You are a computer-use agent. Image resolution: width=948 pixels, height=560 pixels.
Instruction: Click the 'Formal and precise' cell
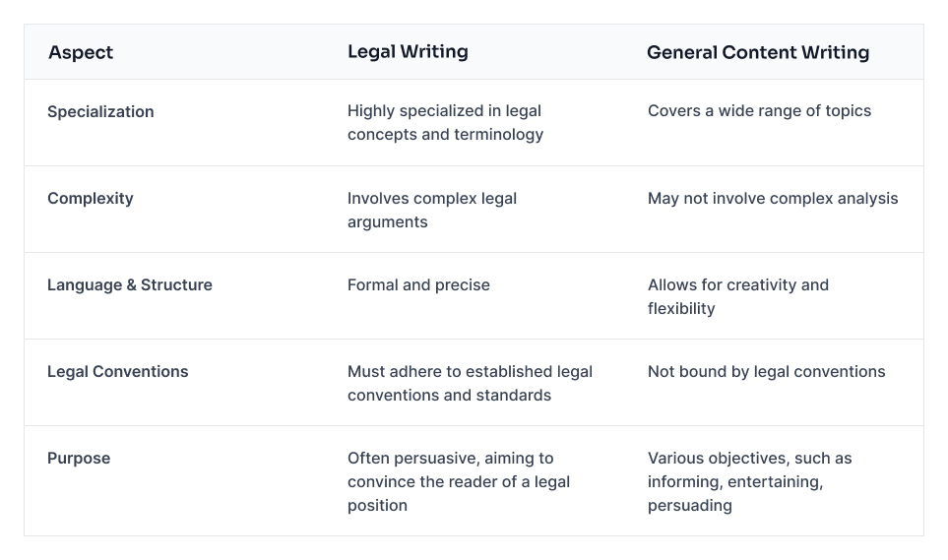tap(418, 284)
